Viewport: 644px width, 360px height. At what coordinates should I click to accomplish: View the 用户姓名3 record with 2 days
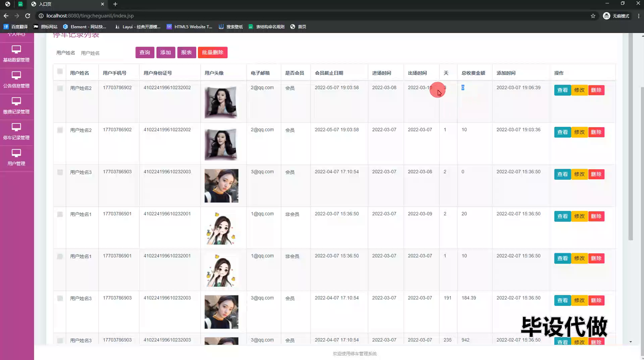[x=562, y=174]
